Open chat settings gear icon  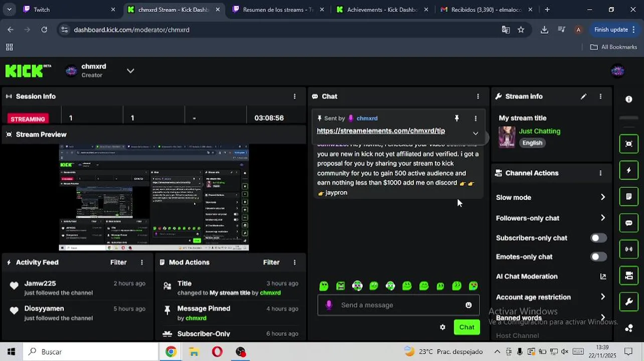click(442, 327)
